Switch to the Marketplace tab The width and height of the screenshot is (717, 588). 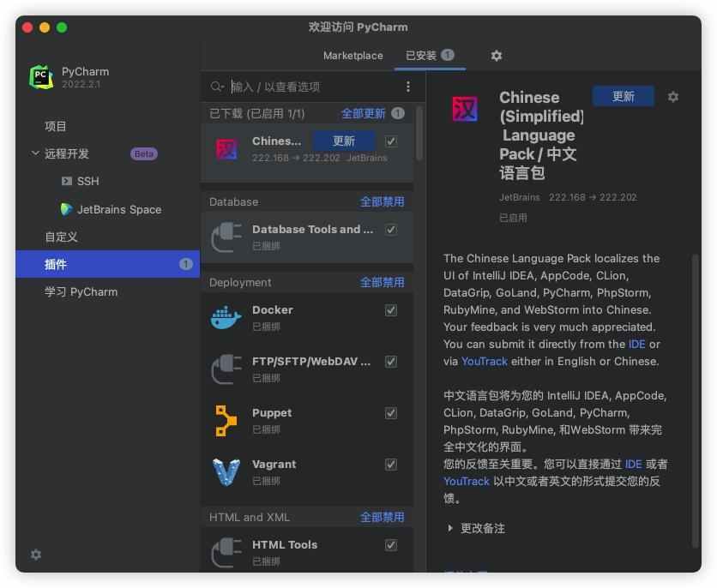coord(353,56)
